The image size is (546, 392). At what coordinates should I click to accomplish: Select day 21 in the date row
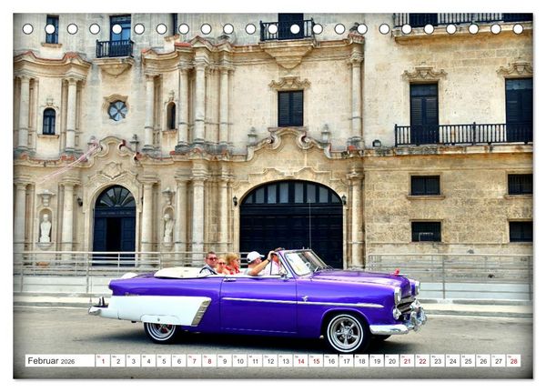[x=408, y=361]
